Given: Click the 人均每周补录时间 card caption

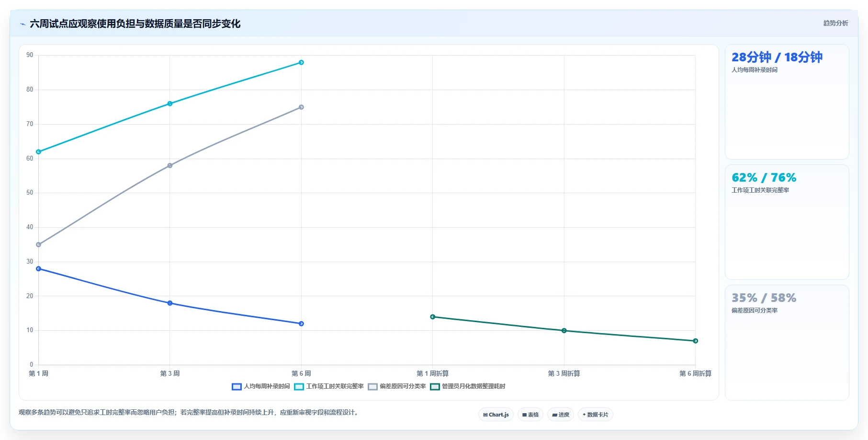Looking at the screenshot, I should point(755,70).
